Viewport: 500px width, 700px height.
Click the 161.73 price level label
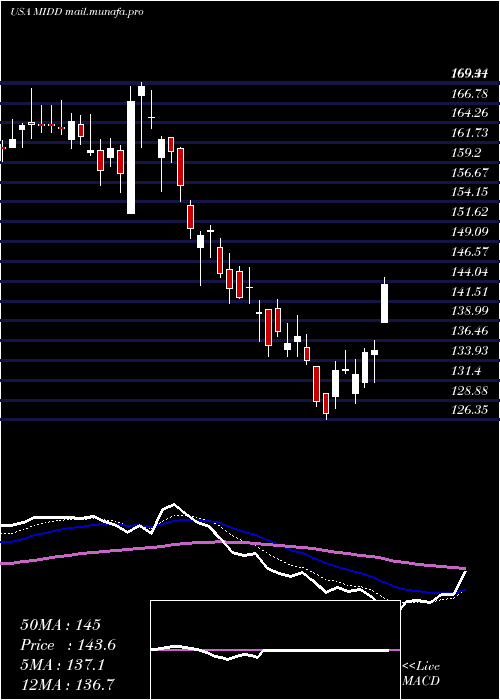[470, 133]
